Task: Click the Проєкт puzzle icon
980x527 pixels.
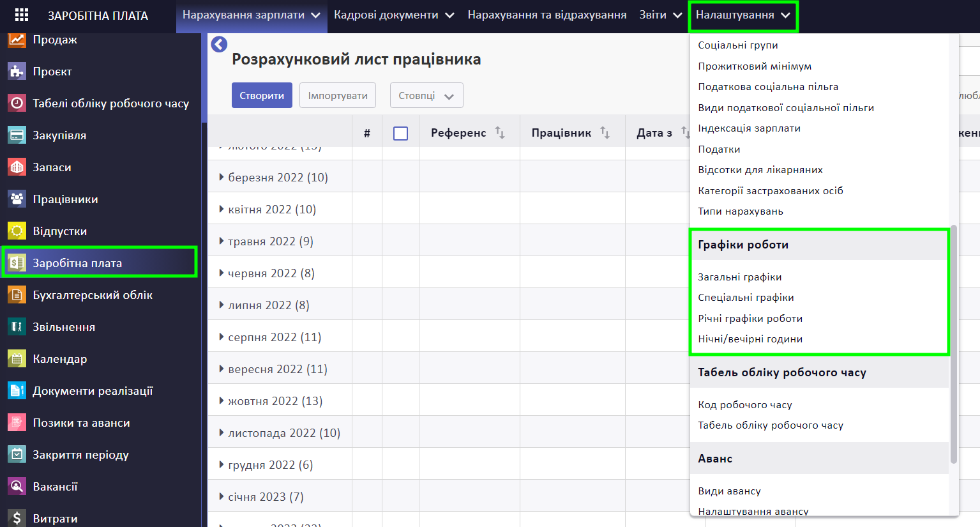Action: pos(17,71)
